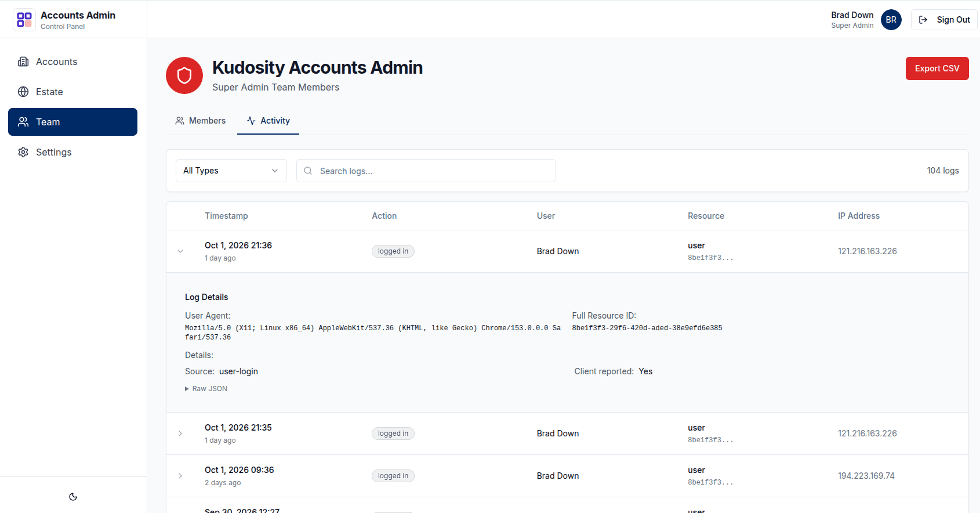Click IP address 194.223.169.74
Image resolution: width=980 pixels, height=513 pixels.
[x=866, y=476]
